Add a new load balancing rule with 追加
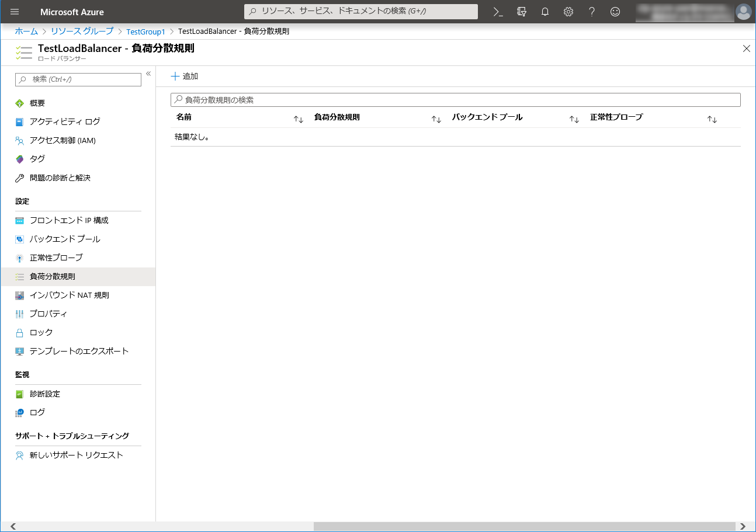756x532 pixels. (185, 77)
